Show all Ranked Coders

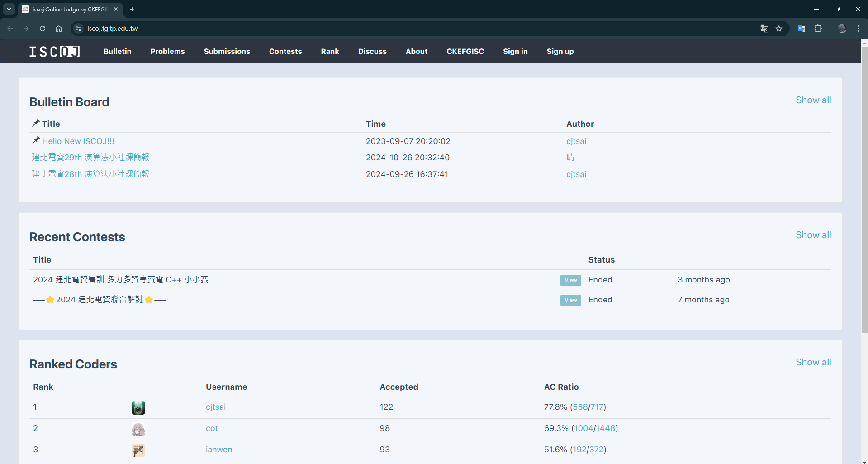[813, 362]
